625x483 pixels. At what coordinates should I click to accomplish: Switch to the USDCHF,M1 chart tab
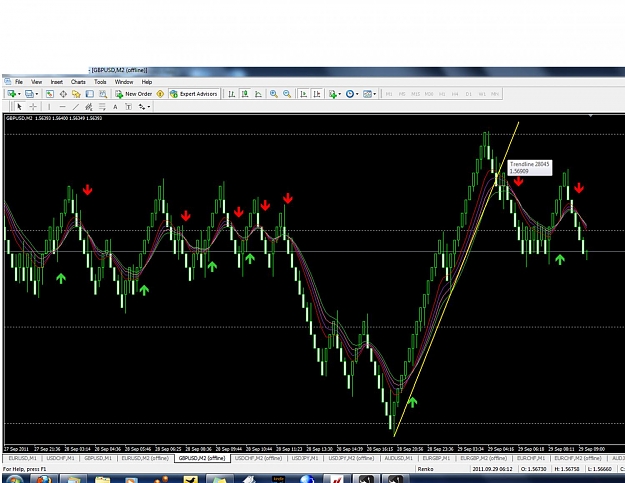coord(60,458)
